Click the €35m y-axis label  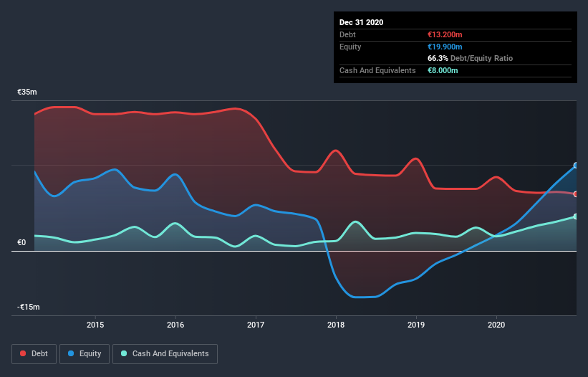pos(27,92)
